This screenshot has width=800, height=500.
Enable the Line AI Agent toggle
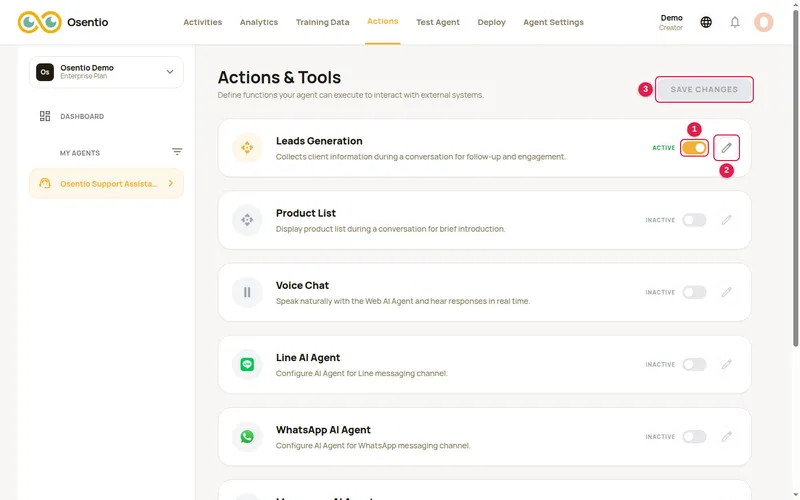point(694,364)
